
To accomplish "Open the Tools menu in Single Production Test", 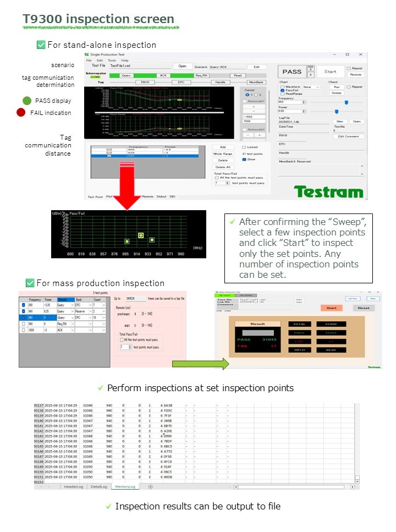I will coord(112,61).
